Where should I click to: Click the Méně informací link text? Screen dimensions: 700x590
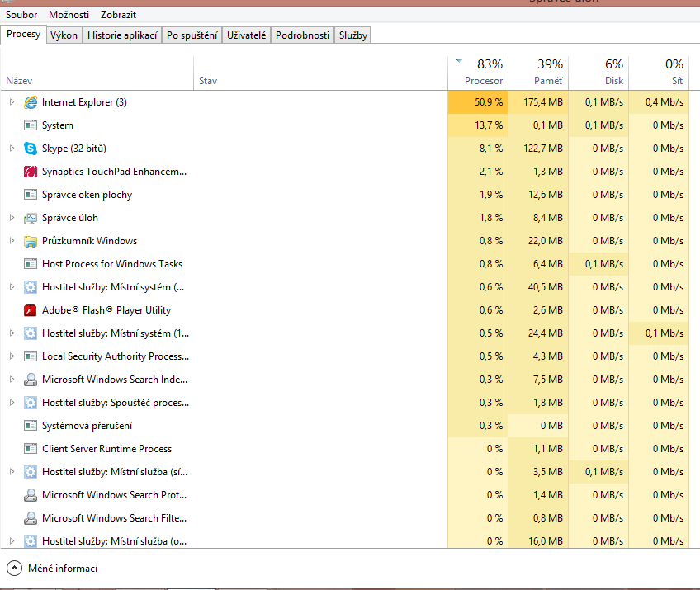63,569
